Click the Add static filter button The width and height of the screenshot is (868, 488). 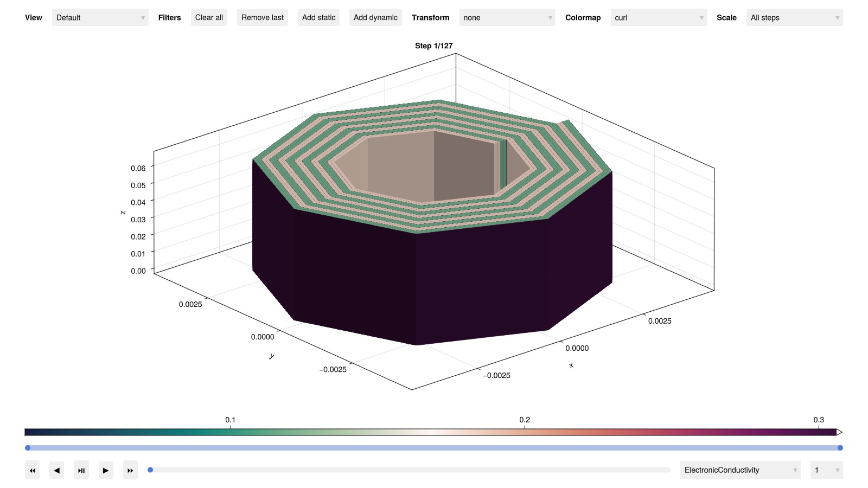319,17
